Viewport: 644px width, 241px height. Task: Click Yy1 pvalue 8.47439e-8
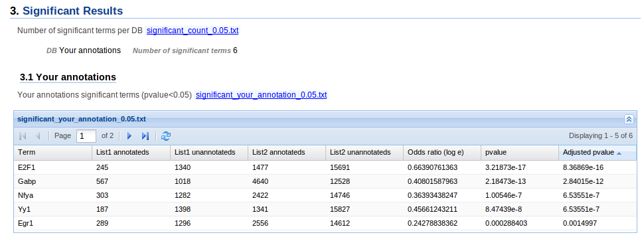pos(503,209)
